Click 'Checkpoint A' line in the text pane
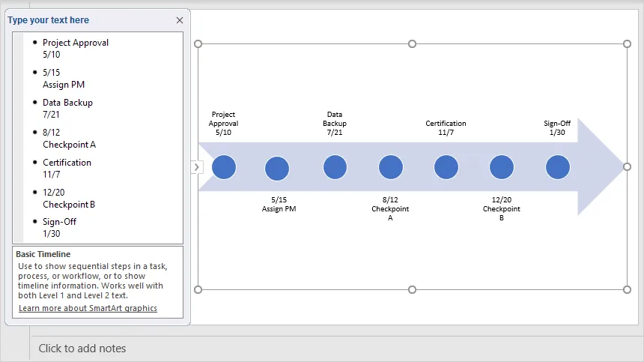Screen dimensions: 644x362 pos(69,145)
